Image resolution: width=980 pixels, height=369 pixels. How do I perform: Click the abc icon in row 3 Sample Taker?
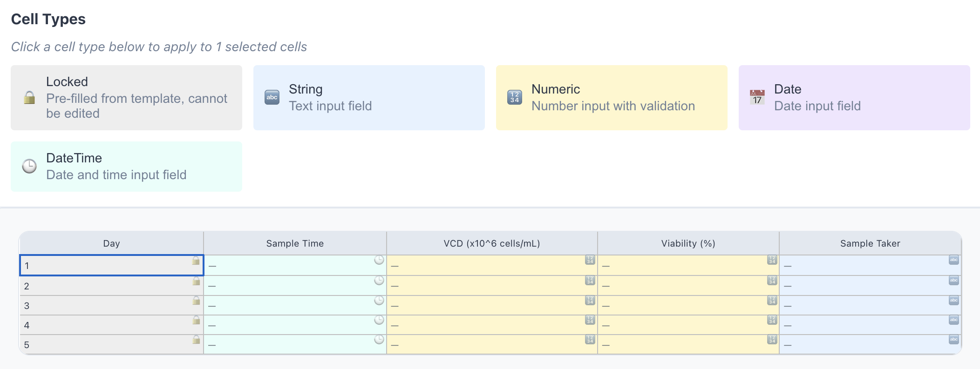954,301
